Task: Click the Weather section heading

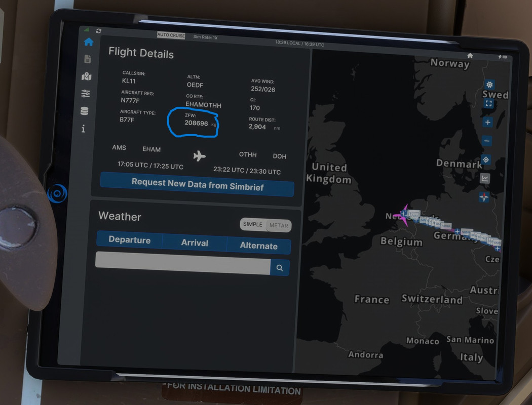Action: point(120,216)
